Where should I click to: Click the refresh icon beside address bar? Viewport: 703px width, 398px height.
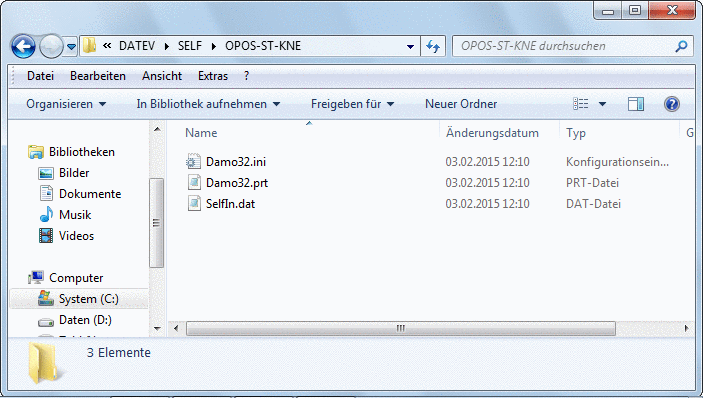point(433,46)
